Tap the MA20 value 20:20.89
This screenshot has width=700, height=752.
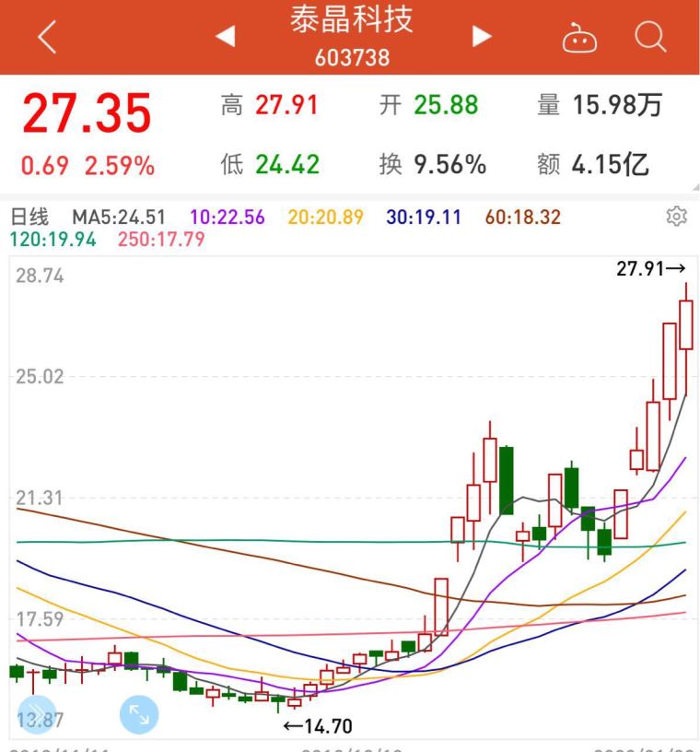pos(325,217)
